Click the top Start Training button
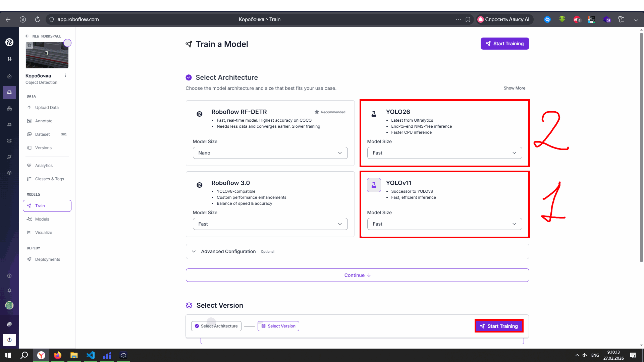Screen dimensions: 644x362 point(505,44)
